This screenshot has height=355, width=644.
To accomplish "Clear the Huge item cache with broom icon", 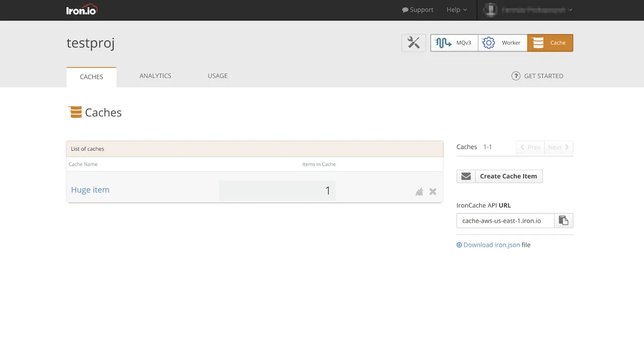I will pos(419,191).
